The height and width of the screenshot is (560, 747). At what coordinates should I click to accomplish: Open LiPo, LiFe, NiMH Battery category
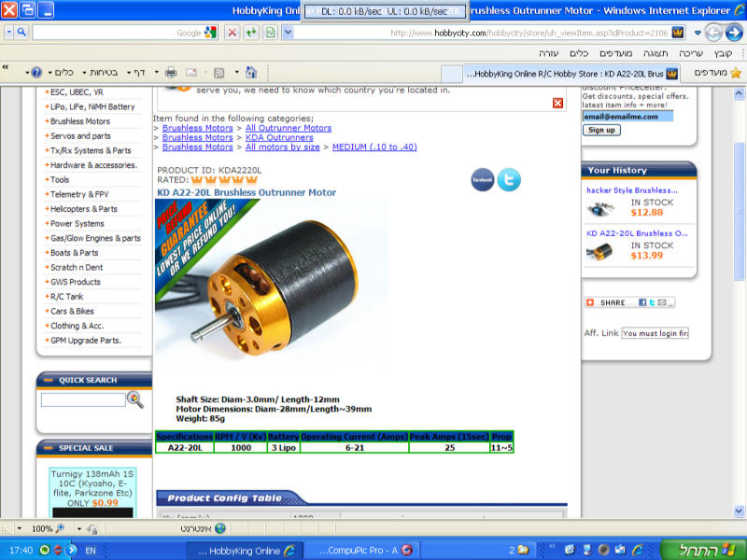tap(92, 106)
